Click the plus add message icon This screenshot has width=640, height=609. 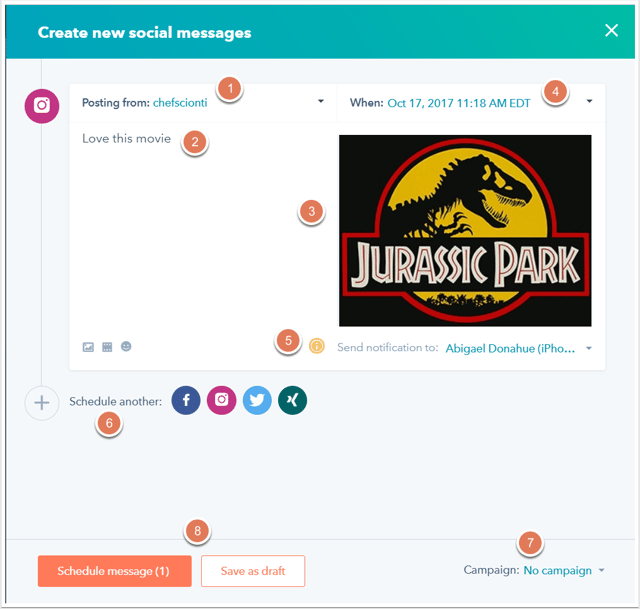42,403
